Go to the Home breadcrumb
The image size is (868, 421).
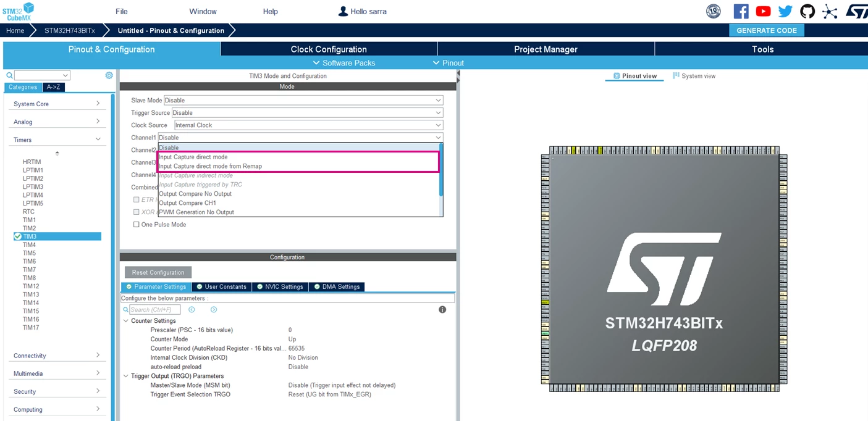[x=15, y=30]
